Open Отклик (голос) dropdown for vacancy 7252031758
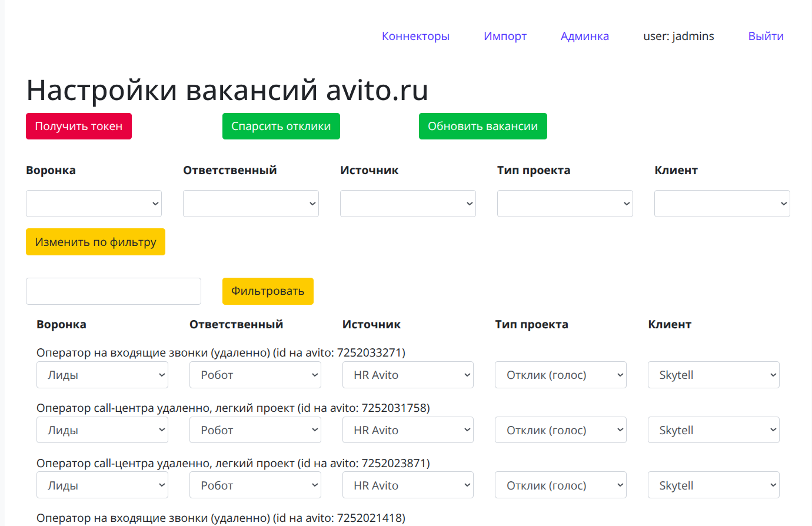Image resolution: width=812 pixels, height=526 pixels. 561,430
